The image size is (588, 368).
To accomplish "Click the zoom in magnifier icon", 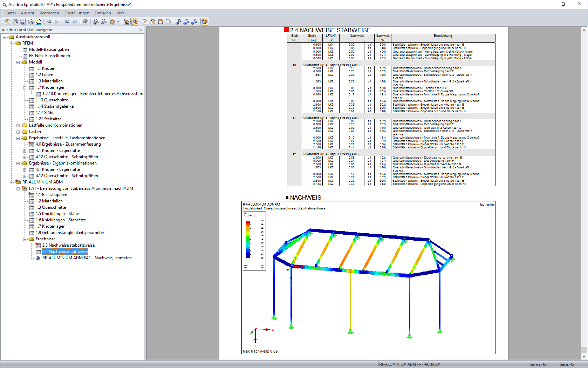I will (96, 22).
